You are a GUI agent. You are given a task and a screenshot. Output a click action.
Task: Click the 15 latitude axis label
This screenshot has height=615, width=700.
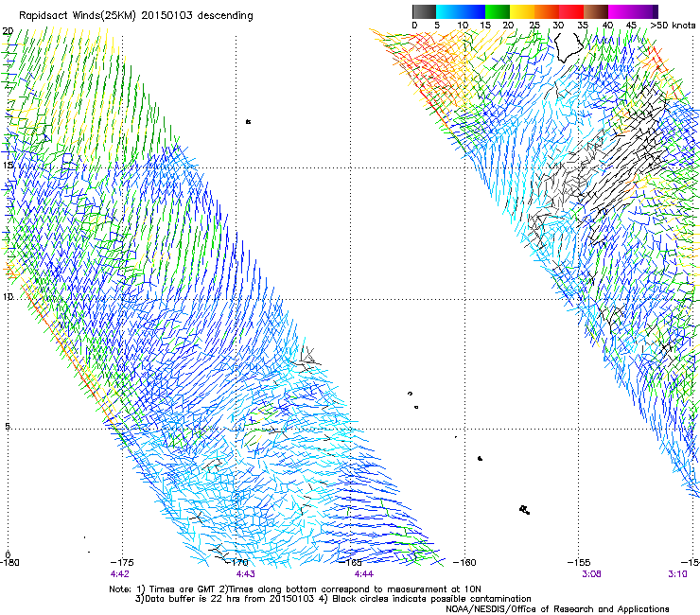[8, 166]
